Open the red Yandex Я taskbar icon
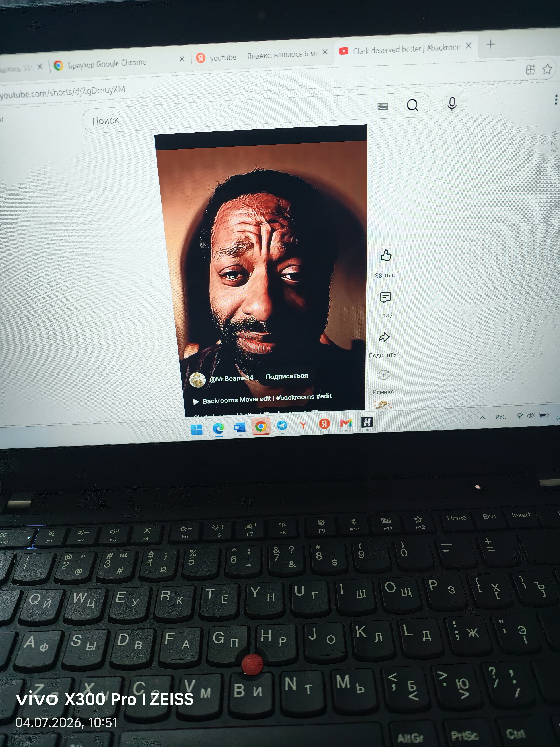This screenshot has width=560, height=747. tap(324, 423)
